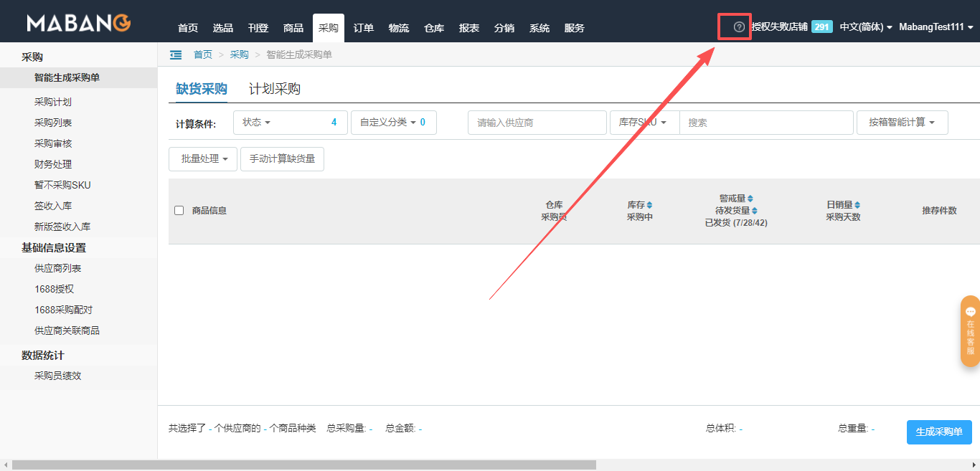Open the 库存SKU search type dropdown
The height and width of the screenshot is (471, 980).
644,123
